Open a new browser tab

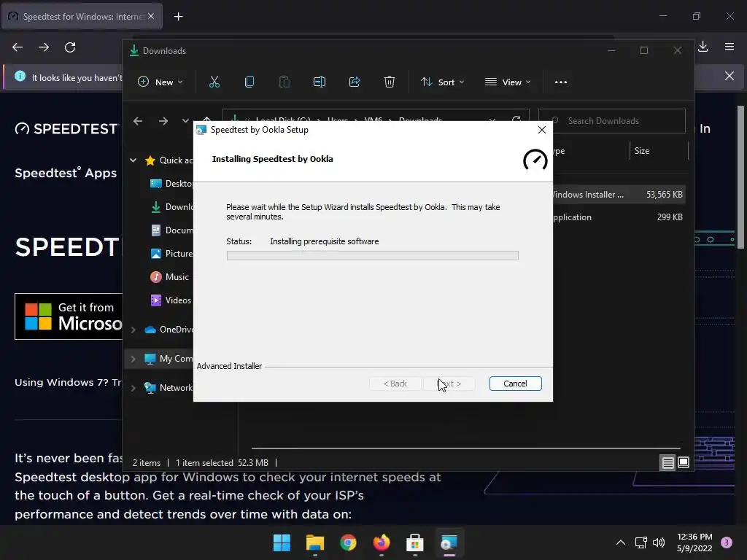[x=178, y=17]
